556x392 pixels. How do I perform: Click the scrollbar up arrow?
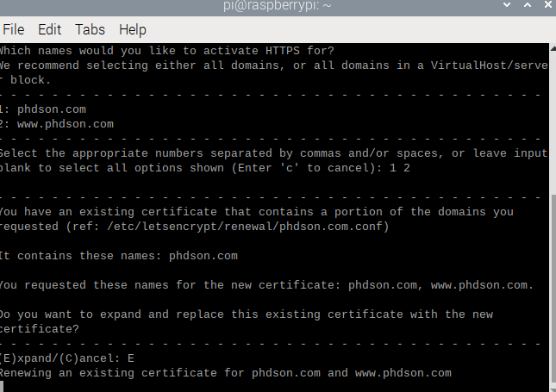coord(553,48)
